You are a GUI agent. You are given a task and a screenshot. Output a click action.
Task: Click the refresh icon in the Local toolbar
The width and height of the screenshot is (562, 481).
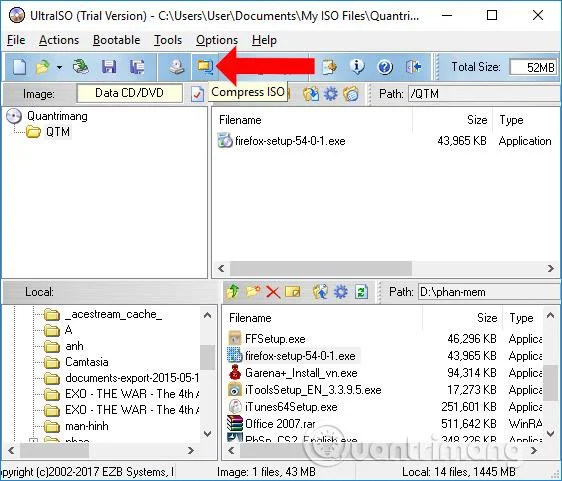click(x=361, y=292)
